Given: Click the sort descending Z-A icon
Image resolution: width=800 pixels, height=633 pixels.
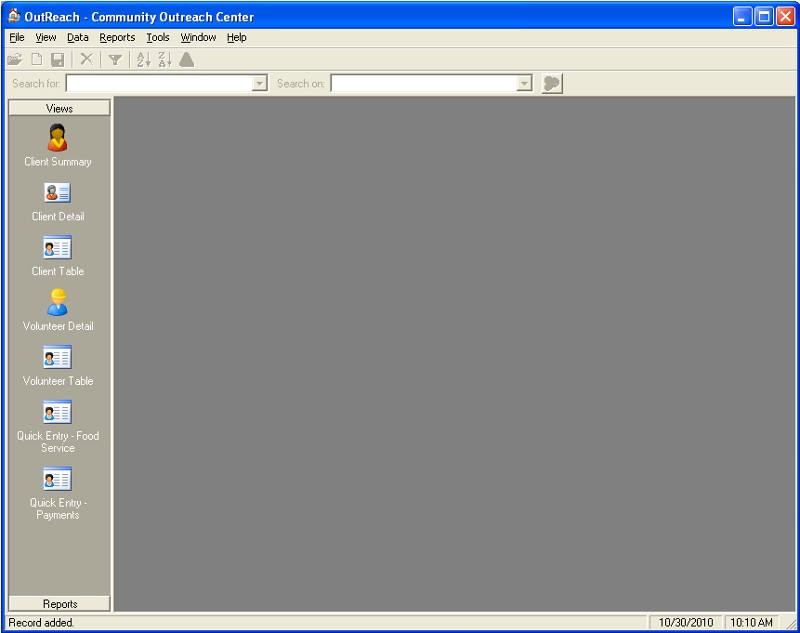Looking at the screenshot, I should pyautogui.click(x=165, y=60).
